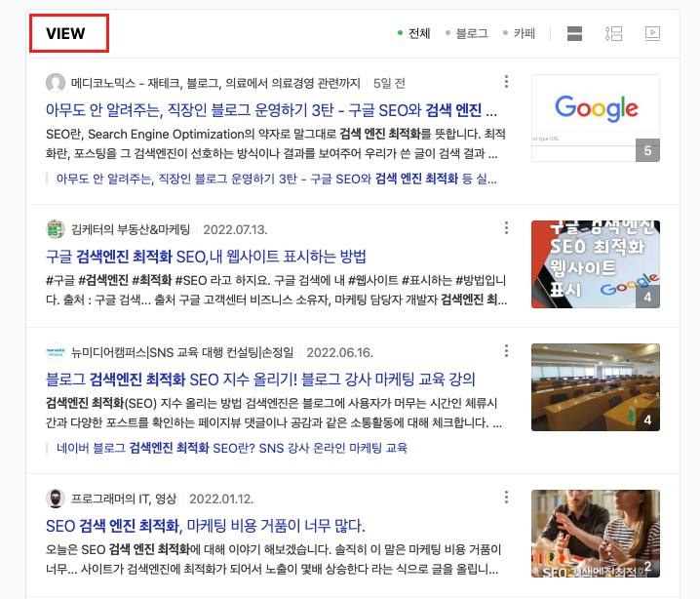The width and height of the screenshot is (700, 599).
Task: Visit the 메디코노믹스 blog name link
Action: pos(215,83)
